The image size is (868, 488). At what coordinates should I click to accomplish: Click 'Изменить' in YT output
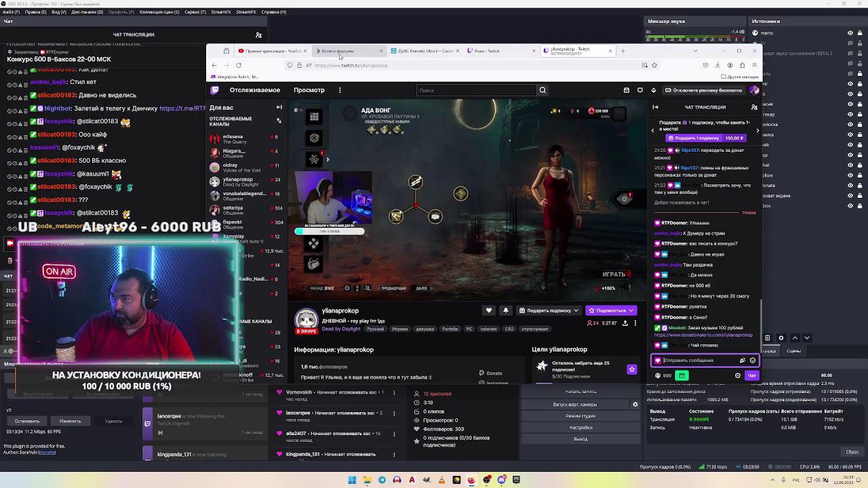coord(71,421)
